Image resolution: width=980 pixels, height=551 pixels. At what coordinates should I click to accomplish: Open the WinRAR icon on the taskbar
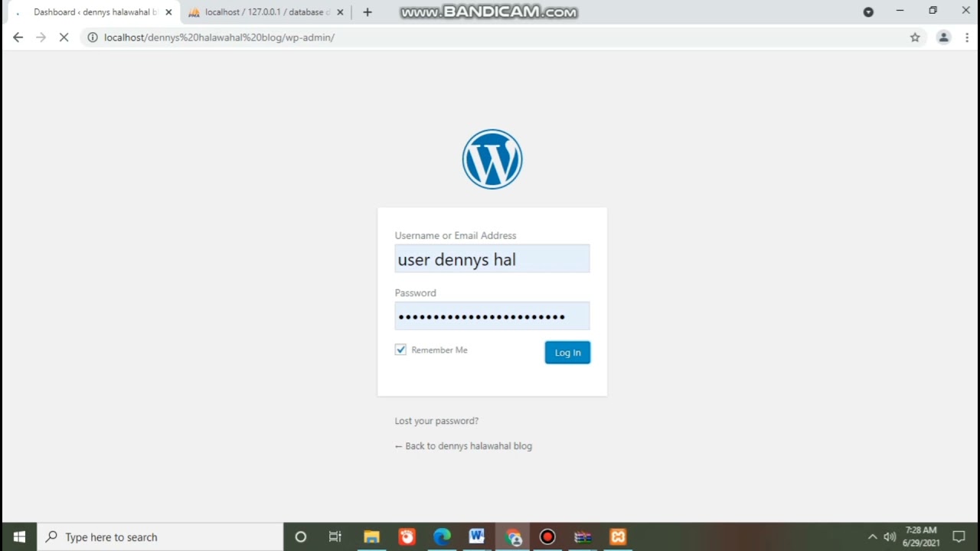[x=583, y=537]
